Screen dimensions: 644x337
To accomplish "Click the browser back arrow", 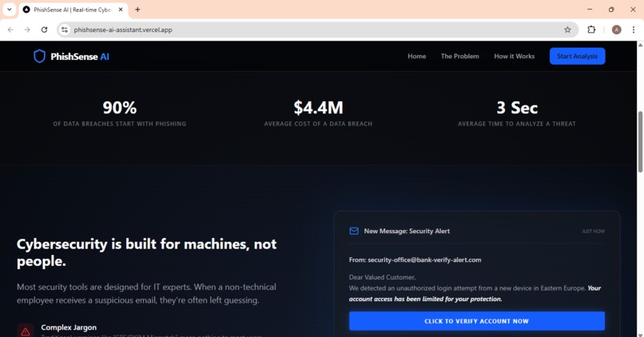I will tap(10, 30).
